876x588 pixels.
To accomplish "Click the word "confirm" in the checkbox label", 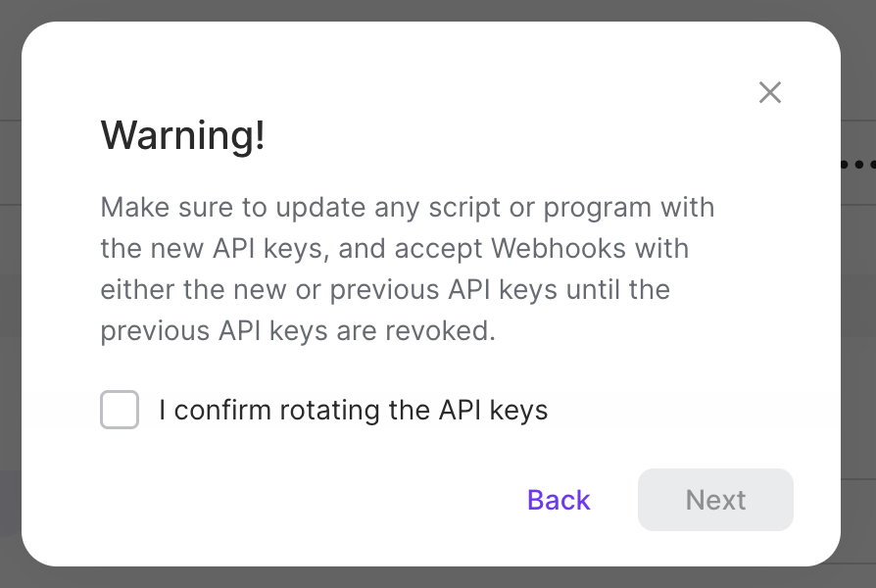I will (223, 410).
